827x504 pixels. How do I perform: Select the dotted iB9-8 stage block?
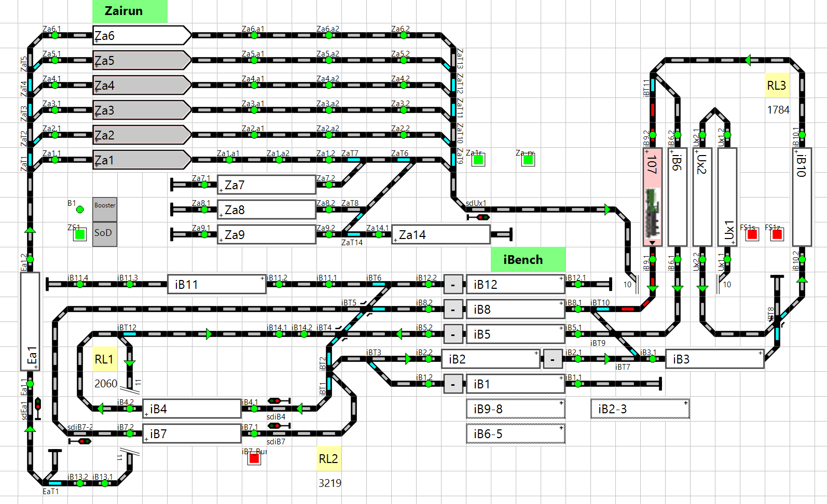point(515,409)
